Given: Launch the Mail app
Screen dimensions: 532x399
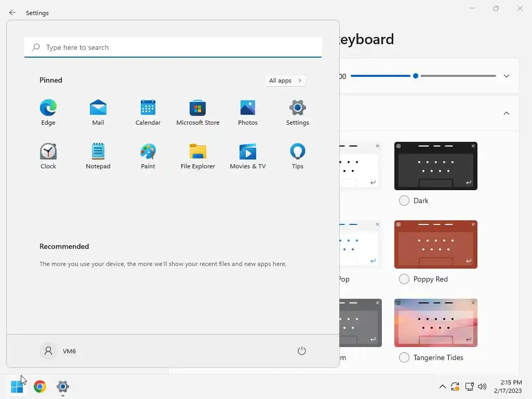Looking at the screenshot, I should pos(98,112).
